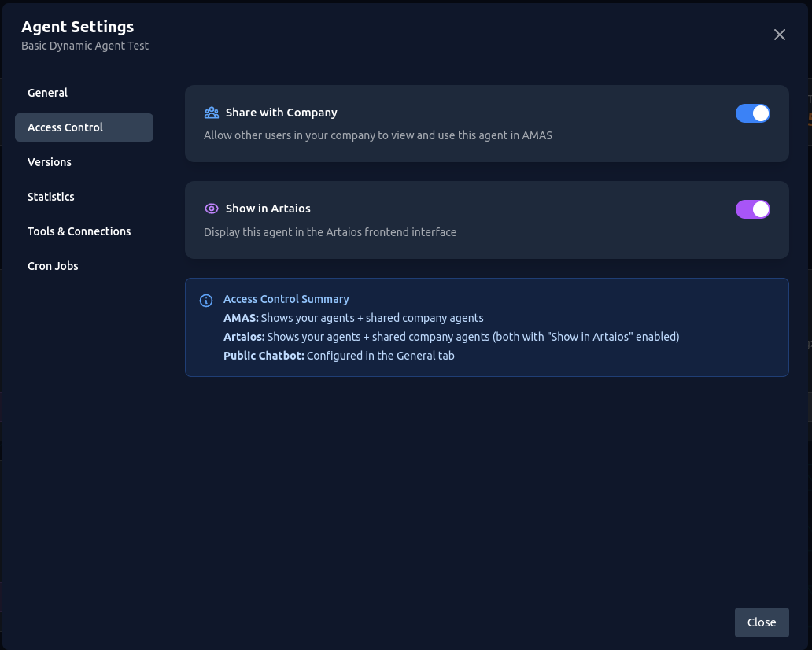
Task: Click the Artaios summary line
Action: (451, 337)
